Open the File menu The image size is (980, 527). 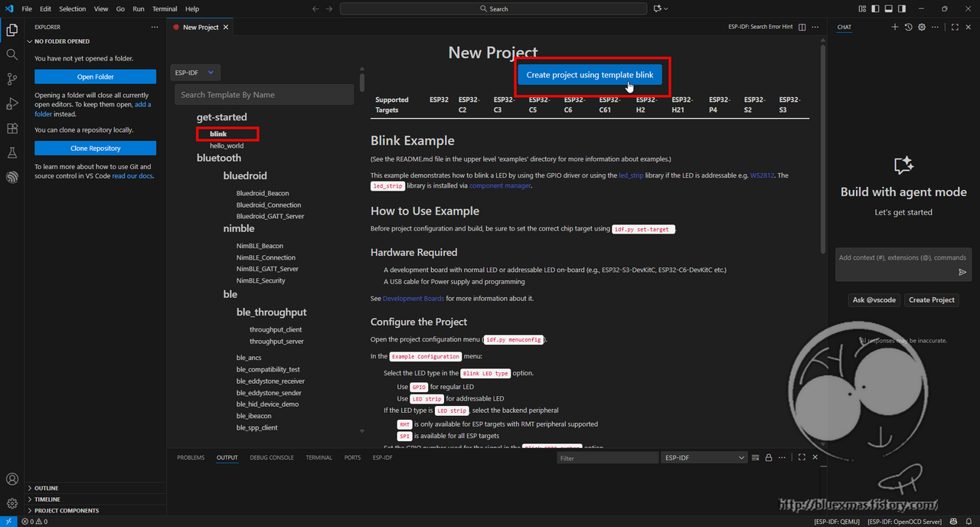pos(27,8)
